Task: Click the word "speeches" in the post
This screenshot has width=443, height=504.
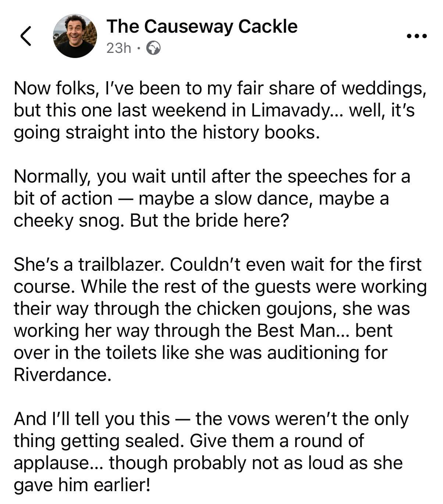Action: [x=327, y=176]
